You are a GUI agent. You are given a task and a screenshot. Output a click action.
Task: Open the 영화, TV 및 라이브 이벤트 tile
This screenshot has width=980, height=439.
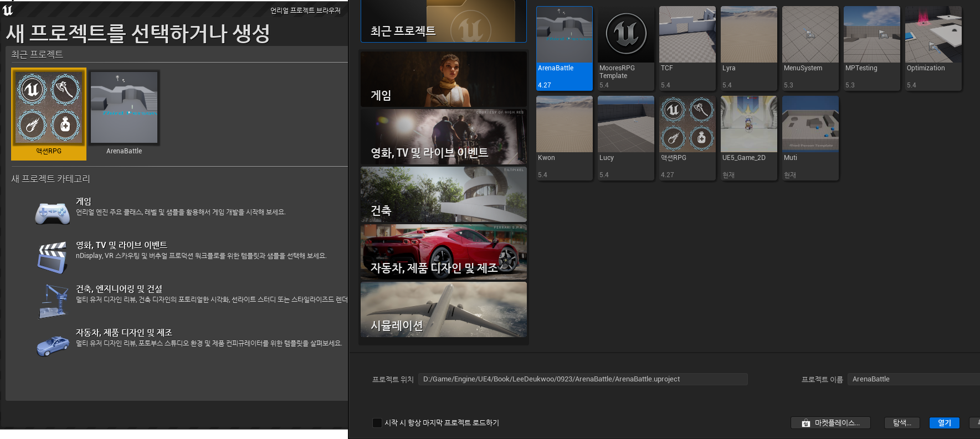443,137
